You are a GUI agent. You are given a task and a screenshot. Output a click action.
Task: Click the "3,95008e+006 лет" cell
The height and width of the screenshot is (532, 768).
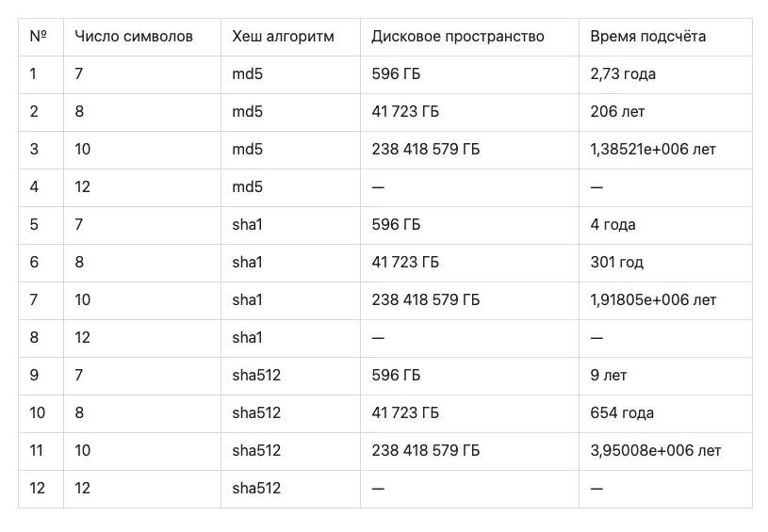tap(656, 451)
